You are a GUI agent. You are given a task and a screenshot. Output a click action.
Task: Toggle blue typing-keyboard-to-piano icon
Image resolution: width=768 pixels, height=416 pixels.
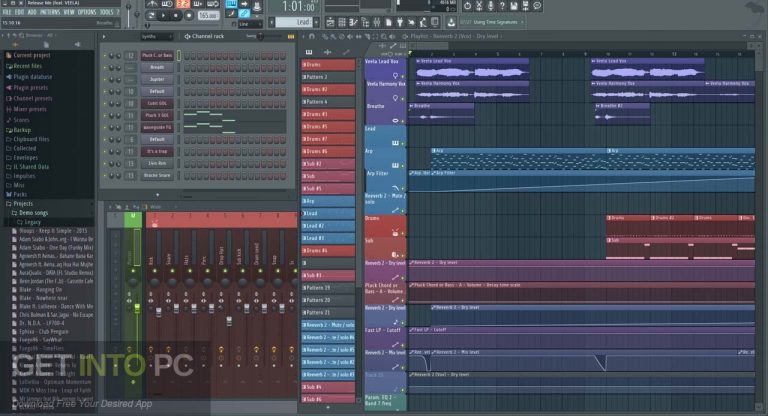pyautogui.click(x=231, y=4)
